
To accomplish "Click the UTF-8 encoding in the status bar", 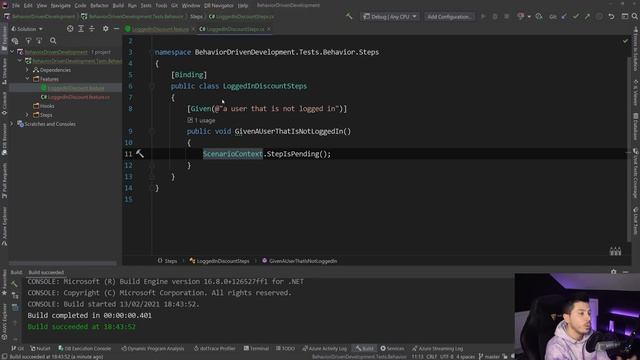I will 446,357.
